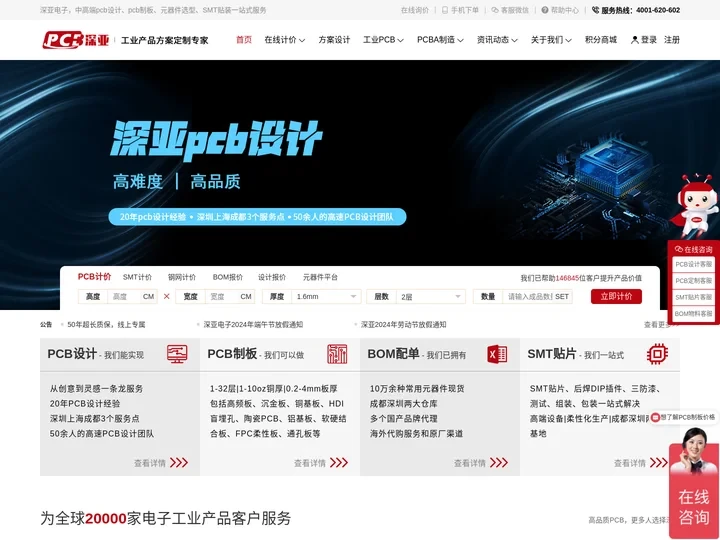Switch to the 元器件平台 tab
This screenshot has width=720, height=540.
click(x=321, y=277)
